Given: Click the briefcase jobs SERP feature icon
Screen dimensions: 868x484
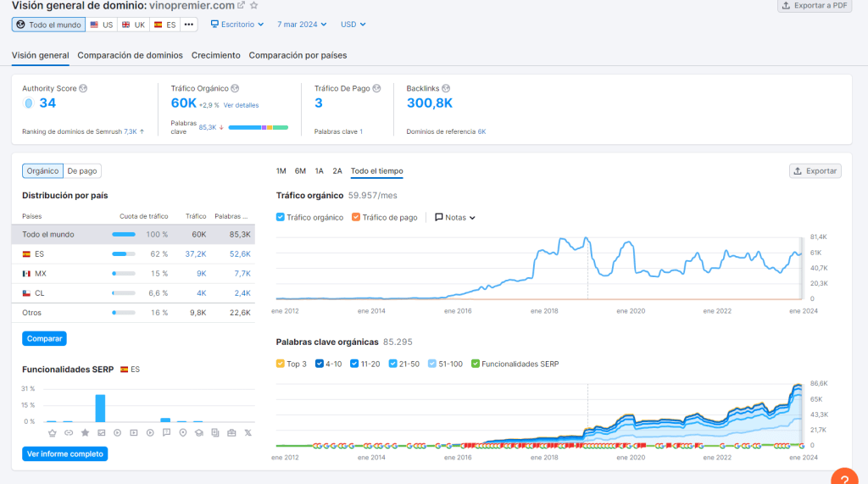Looking at the screenshot, I should (x=231, y=433).
